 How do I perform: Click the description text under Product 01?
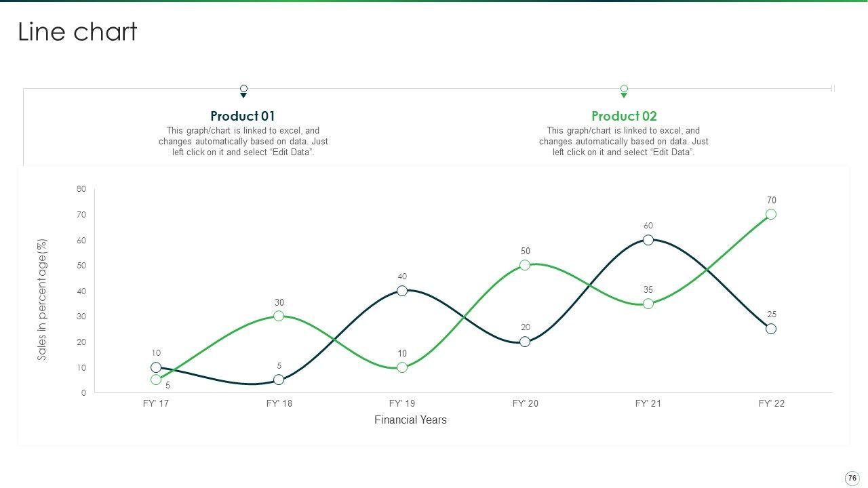click(243, 141)
